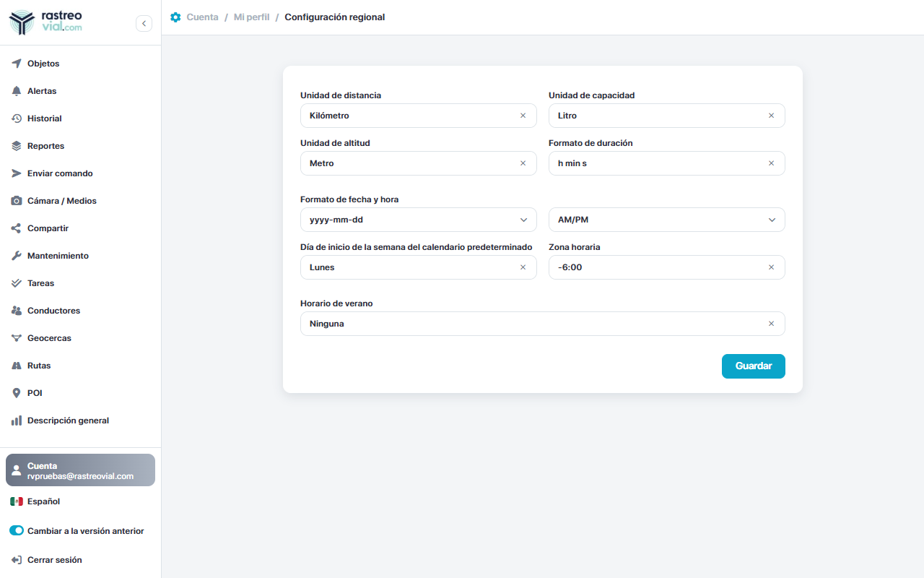Image resolution: width=924 pixels, height=578 pixels.
Task: Click the Reportes layers icon
Action: coord(17,146)
